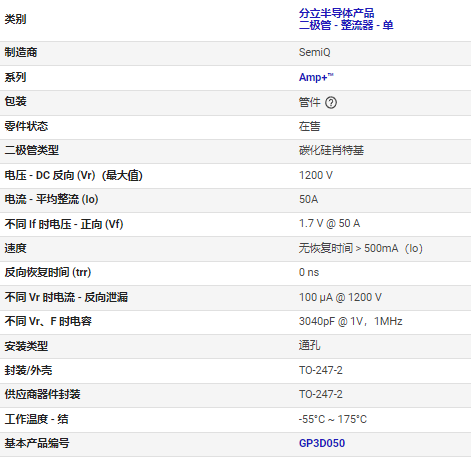The image size is (471, 457).
Task: Click the 100 µA @ 1200 V value
Action: pos(340,297)
